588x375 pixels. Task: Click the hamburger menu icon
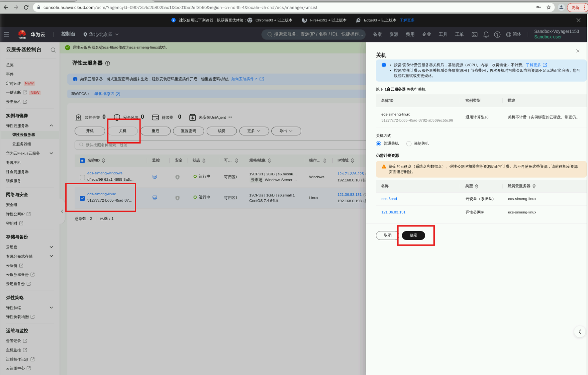6,34
